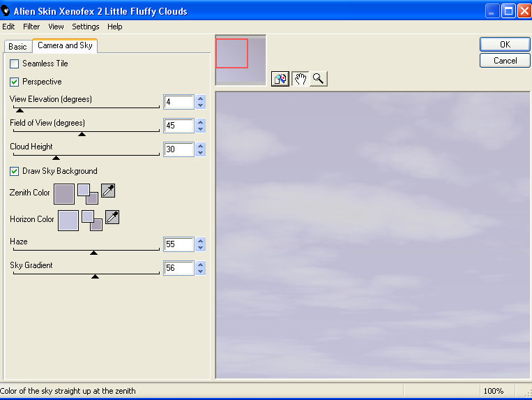Enable the Seamless Tile checkbox
Image resolution: width=532 pixels, height=400 pixels.
pyautogui.click(x=15, y=64)
